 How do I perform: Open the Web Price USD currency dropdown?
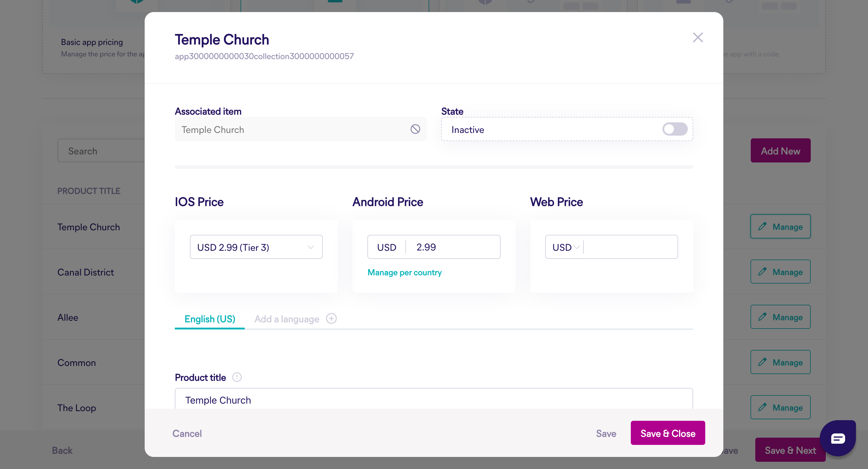pos(566,247)
